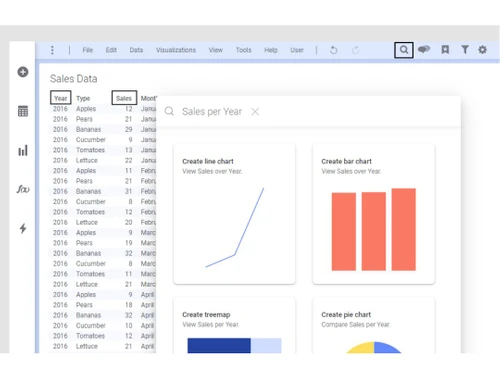Open the File menu

pyautogui.click(x=88, y=50)
